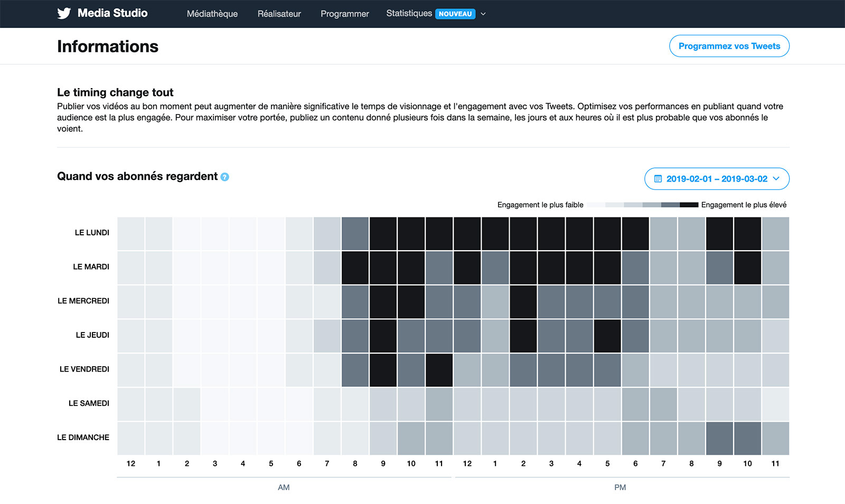Click the AM axis label under the chart
This screenshot has height=504, width=845.
click(x=284, y=487)
